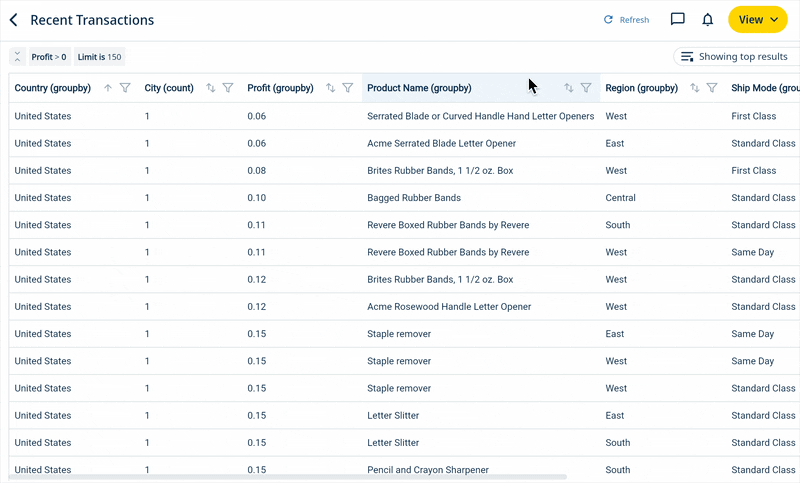Image resolution: width=800 pixels, height=483 pixels.
Task: Open notifications bell icon
Action: click(x=708, y=19)
